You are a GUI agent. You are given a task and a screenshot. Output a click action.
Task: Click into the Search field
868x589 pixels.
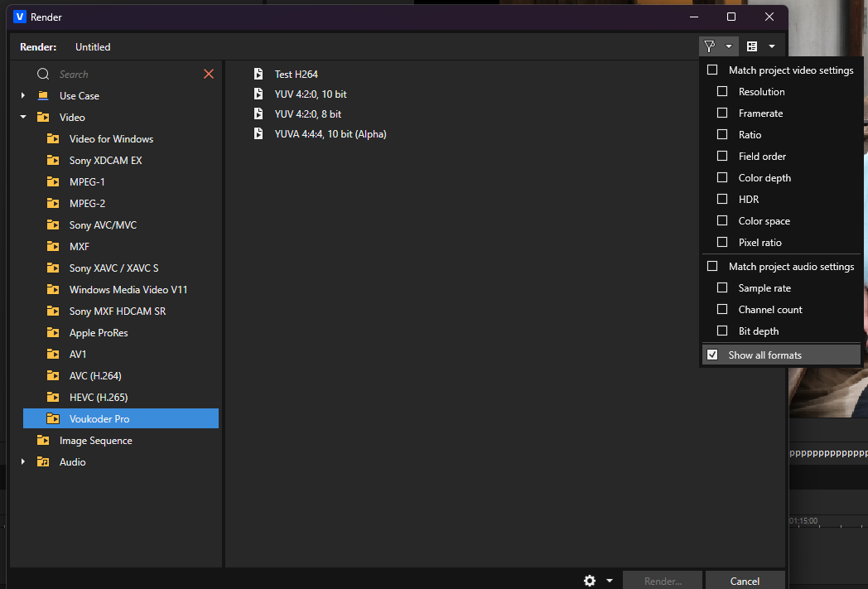[128, 75]
